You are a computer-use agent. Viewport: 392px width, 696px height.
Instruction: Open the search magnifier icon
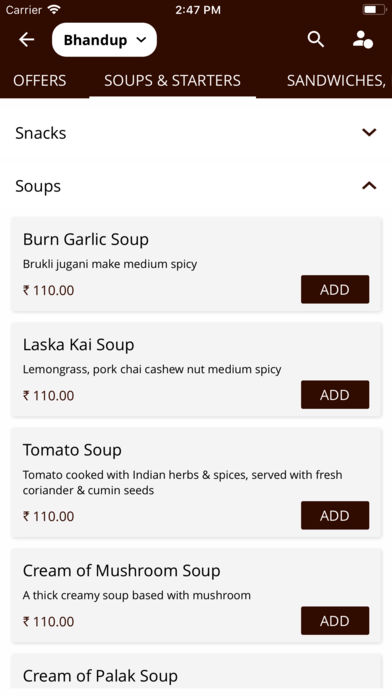click(x=316, y=40)
